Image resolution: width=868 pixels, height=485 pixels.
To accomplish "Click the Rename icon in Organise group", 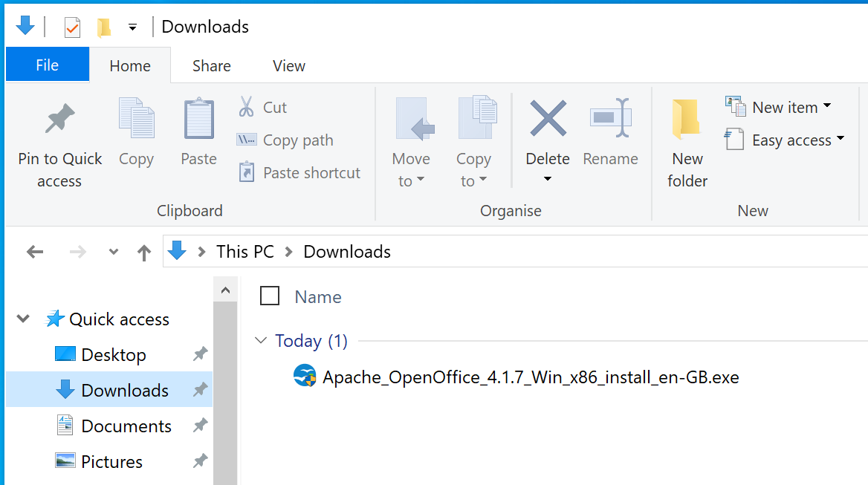I will coord(610,118).
